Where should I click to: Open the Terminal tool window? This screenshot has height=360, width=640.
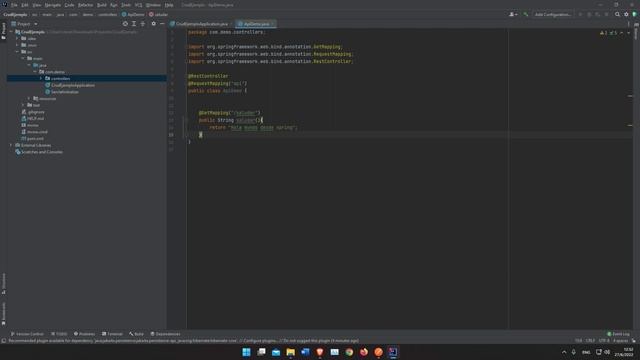click(112, 334)
